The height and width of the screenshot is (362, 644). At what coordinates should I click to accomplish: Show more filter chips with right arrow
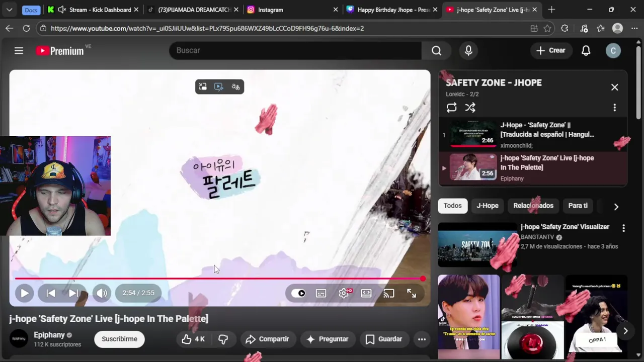pyautogui.click(x=616, y=206)
